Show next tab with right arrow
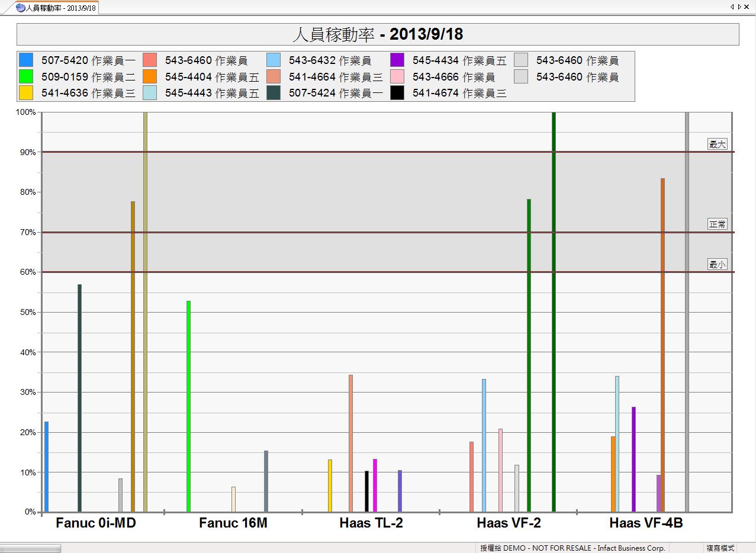756x553 pixels. 739,7
